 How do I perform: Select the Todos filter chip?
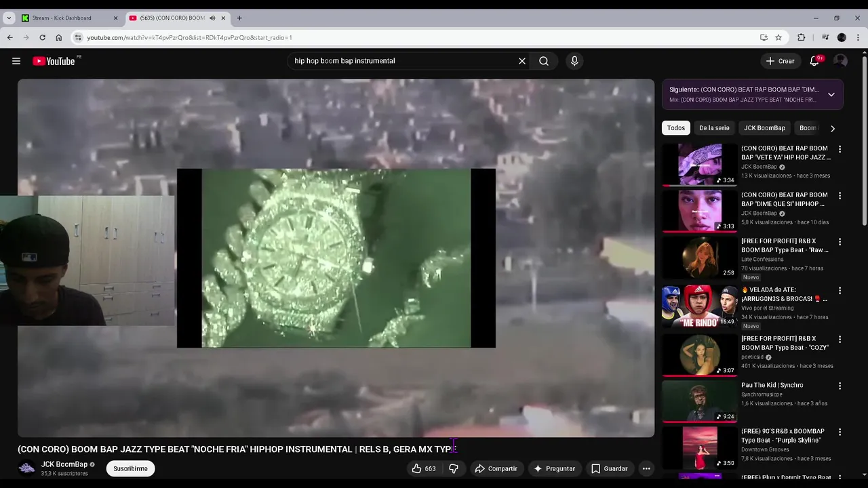click(676, 128)
